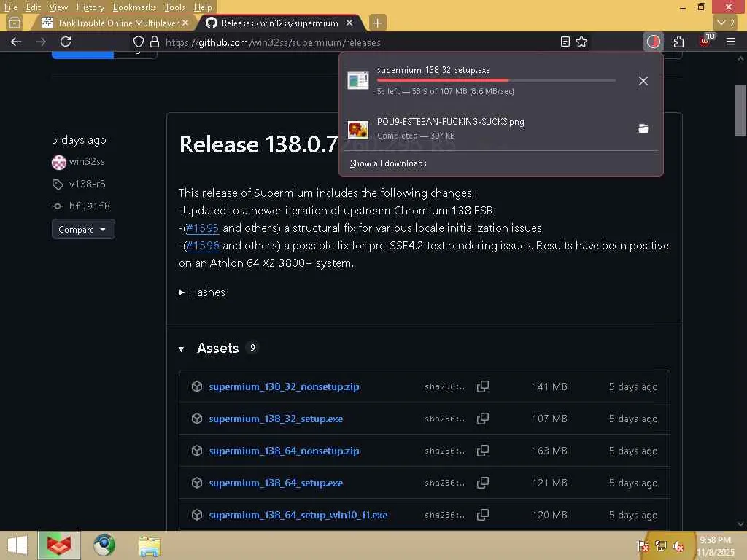Viewport: 747px width, 560px height.
Task: Download supermium_138_32_setup.exe from Assets
Action: [276, 418]
